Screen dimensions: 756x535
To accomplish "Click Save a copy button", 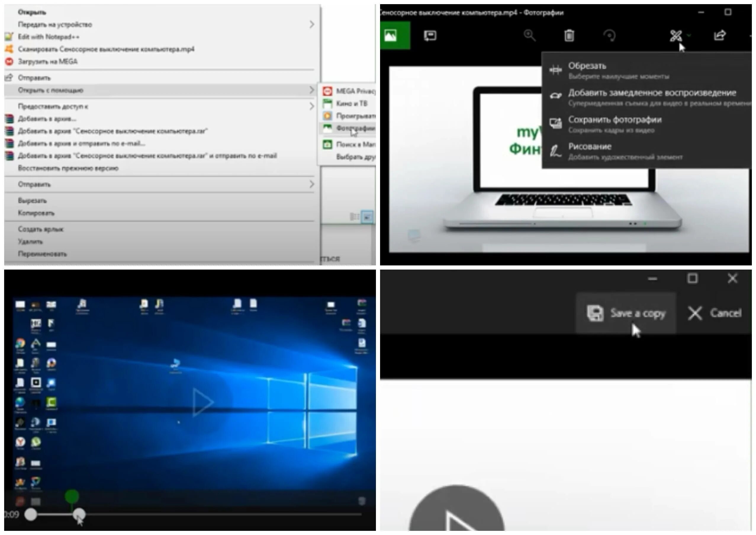I will [627, 313].
